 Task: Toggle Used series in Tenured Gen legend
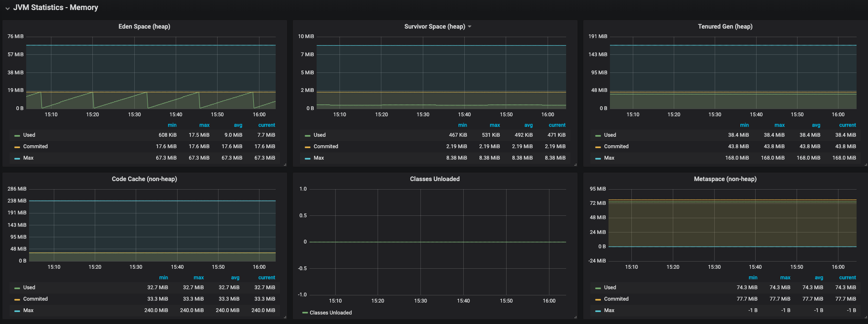coord(610,135)
